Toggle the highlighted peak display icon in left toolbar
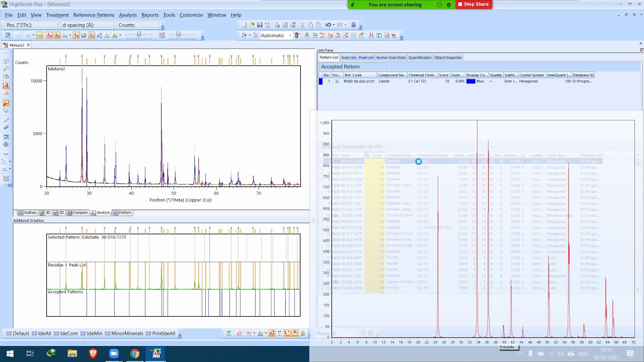Viewport: 644px width, 362px height. pos(6,85)
